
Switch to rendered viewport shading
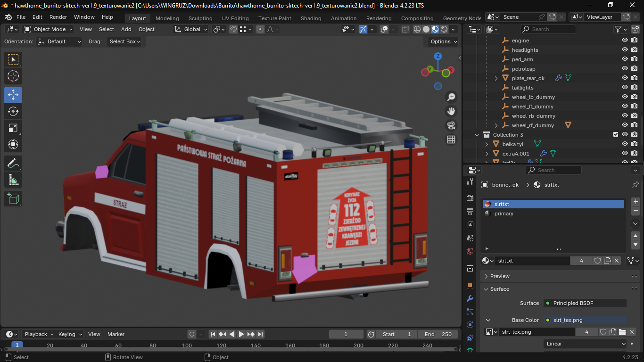444,29
